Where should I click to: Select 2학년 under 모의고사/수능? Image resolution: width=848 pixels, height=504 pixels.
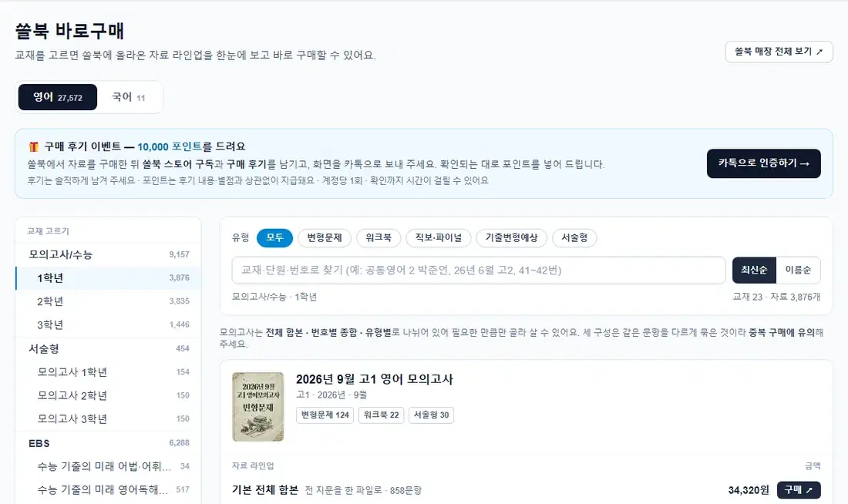tap(108, 301)
